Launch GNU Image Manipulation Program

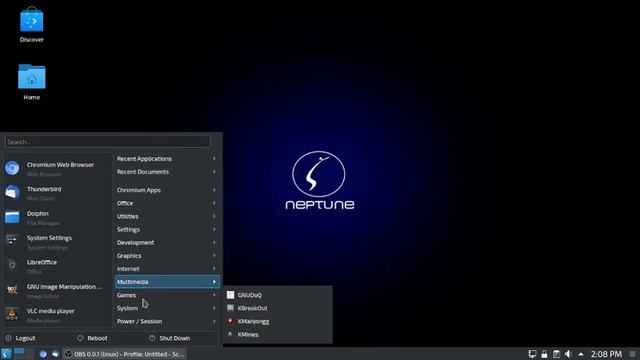pos(57,290)
